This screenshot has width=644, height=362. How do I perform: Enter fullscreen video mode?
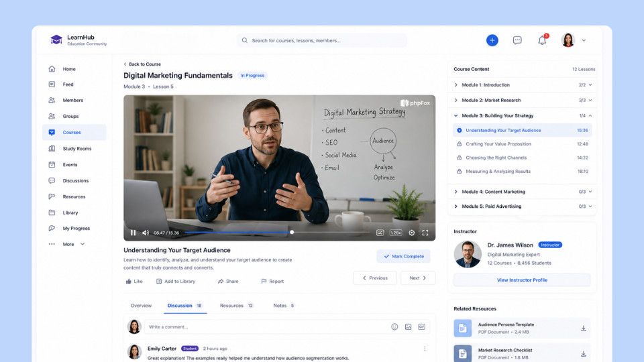[x=425, y=233]
